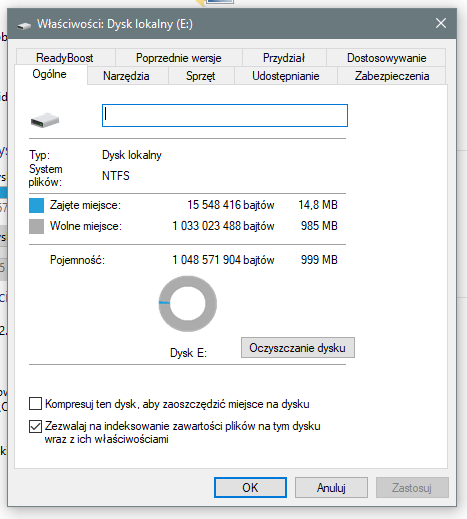This screenshot has height=519, width=467.
Task: Switch to the ReadyBoost tab
Action: point(65,58)
